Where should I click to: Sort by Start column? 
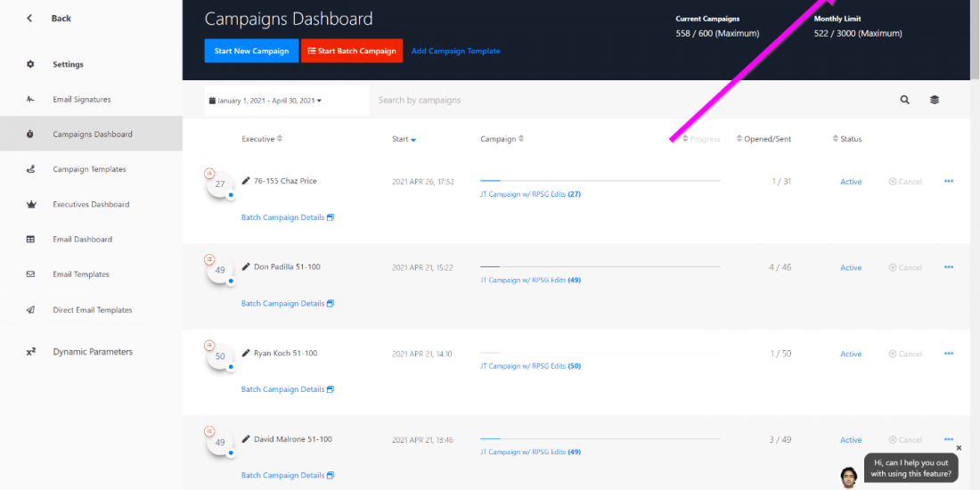click(404, 139)
